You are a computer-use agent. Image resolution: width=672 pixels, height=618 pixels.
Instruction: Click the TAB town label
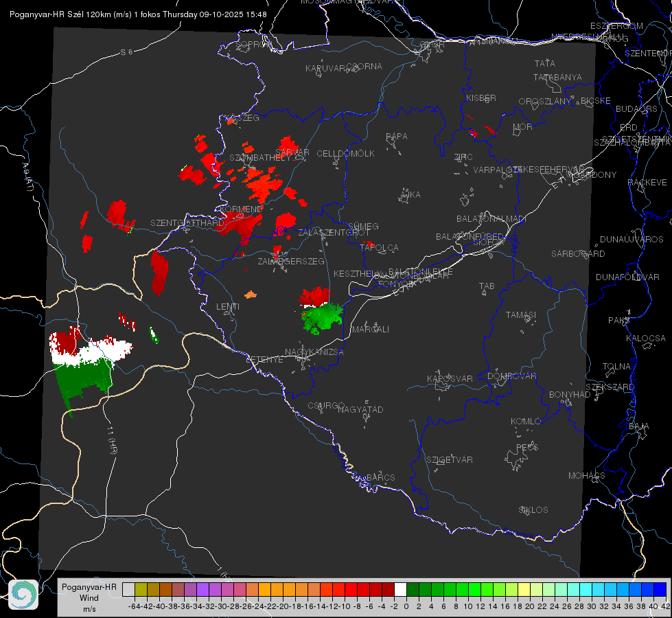[487, 286]
